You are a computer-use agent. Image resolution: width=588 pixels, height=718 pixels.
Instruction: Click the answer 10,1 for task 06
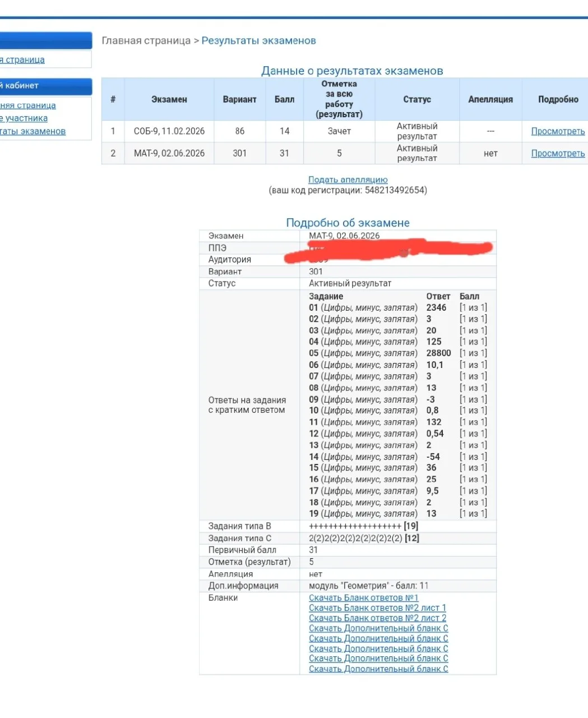tap(434, 365)
